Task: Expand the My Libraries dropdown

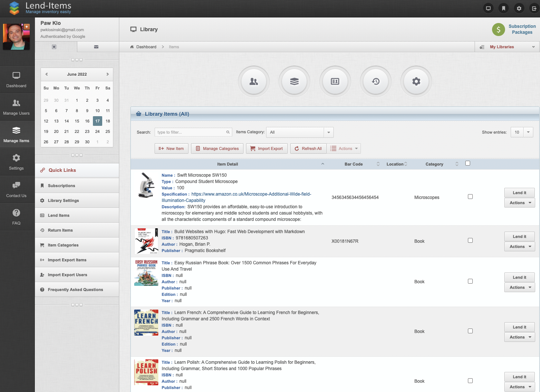Action: (x=507, y=47)
